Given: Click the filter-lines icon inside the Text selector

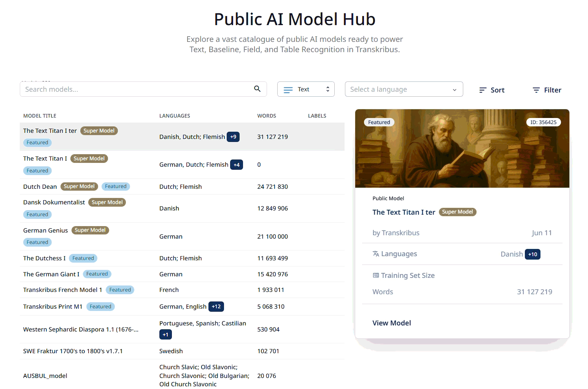Looking at the screenshot, I should pyautogui.click(x=288, y=89).
